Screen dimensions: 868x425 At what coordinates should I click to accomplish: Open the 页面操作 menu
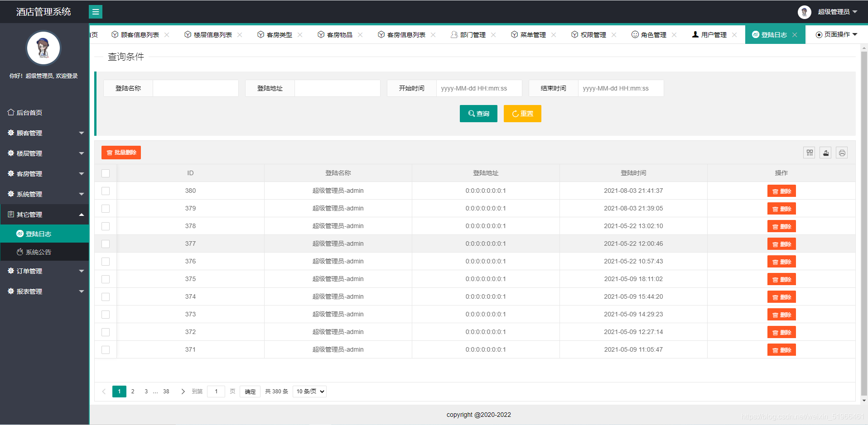[836, 34]
